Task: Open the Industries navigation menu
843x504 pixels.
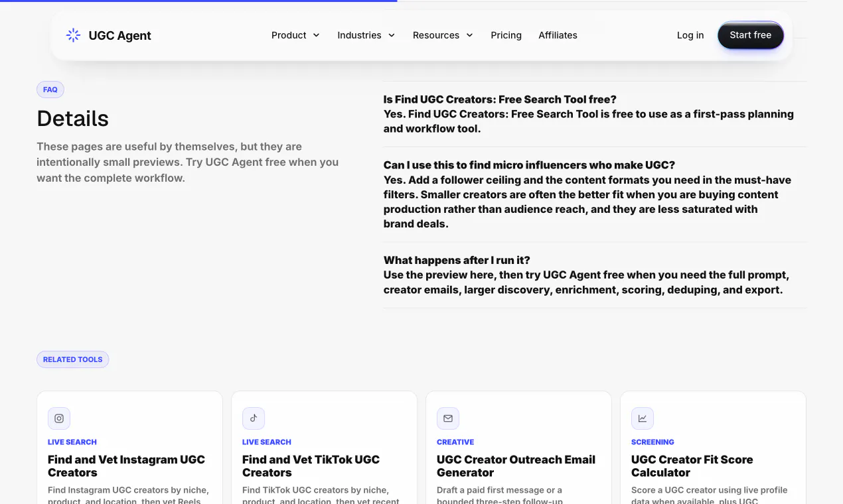Action: pos(366,35)
